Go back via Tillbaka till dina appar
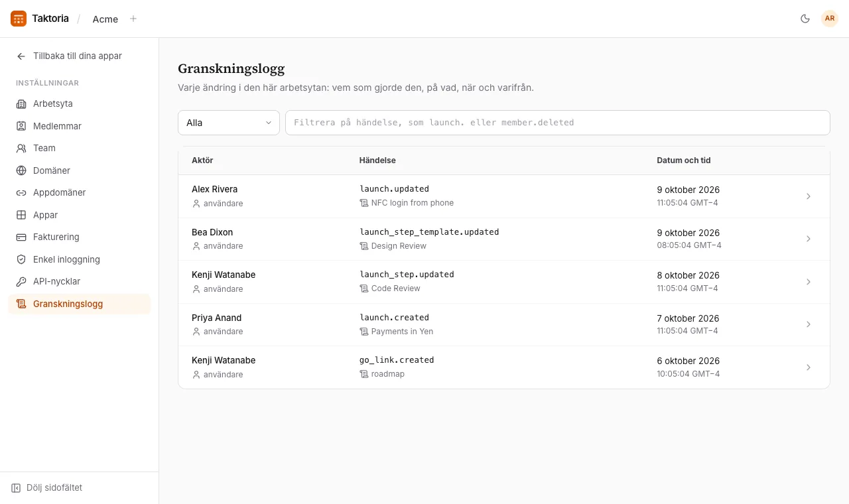This screenshot has height=504, width=849. click(80, 56)
